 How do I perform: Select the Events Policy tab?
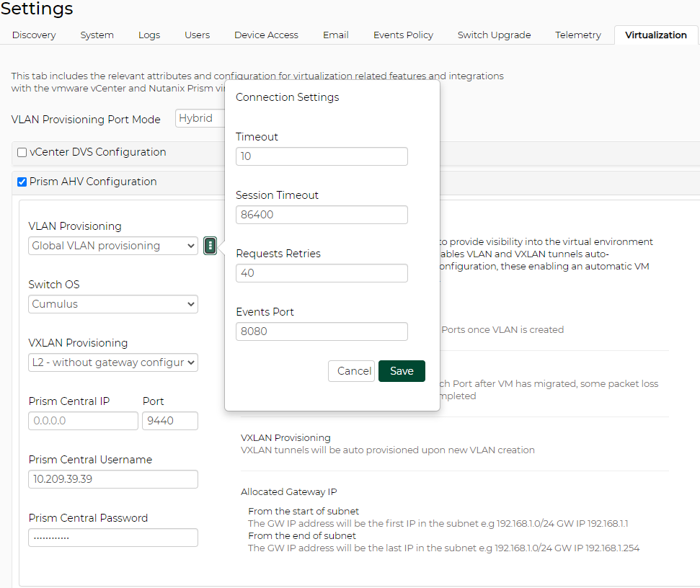pos(403,35)
